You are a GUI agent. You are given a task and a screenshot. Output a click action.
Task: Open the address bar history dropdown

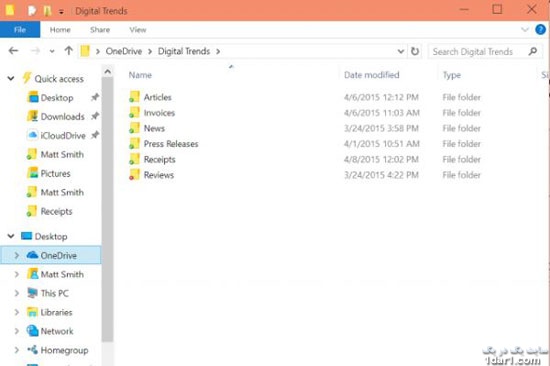click(x=401, y=52)
